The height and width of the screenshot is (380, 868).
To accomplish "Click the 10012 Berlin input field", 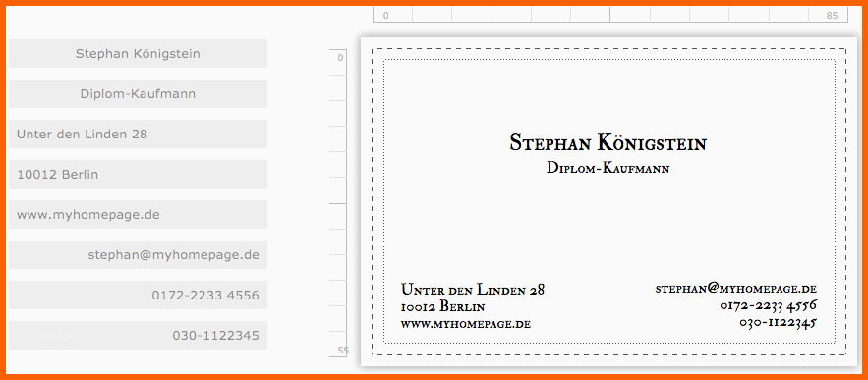I will [x=138, y=174].
